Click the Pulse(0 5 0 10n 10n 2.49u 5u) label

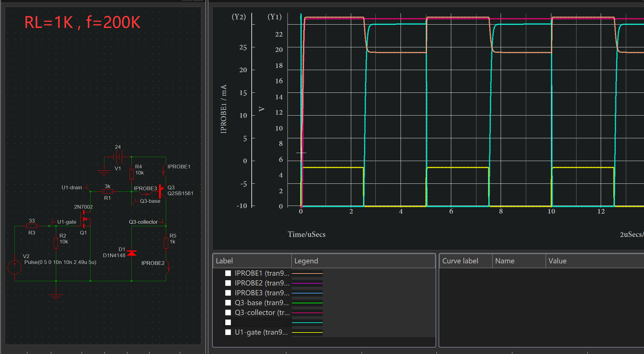pyautogui.click(x=60, y=262)
